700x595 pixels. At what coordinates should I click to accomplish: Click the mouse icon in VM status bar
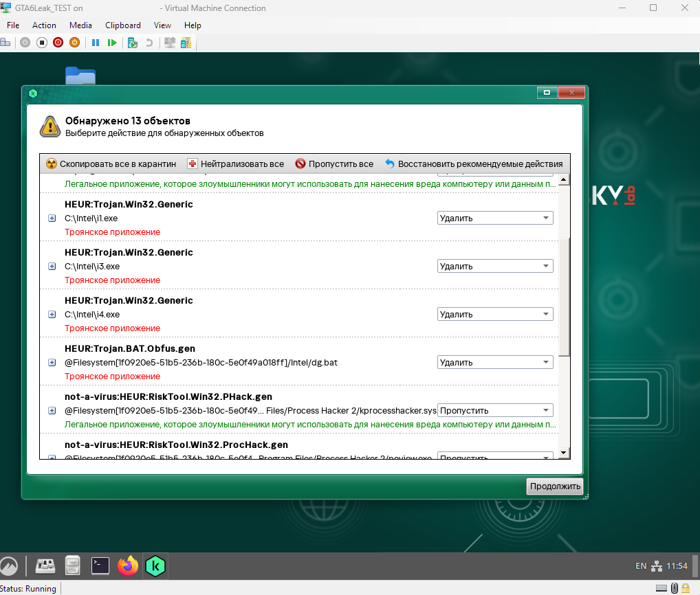(675, 588)
